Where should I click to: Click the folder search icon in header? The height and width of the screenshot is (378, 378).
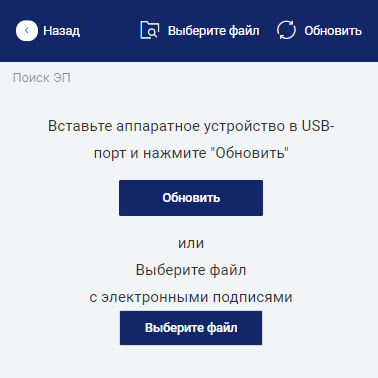150,30
